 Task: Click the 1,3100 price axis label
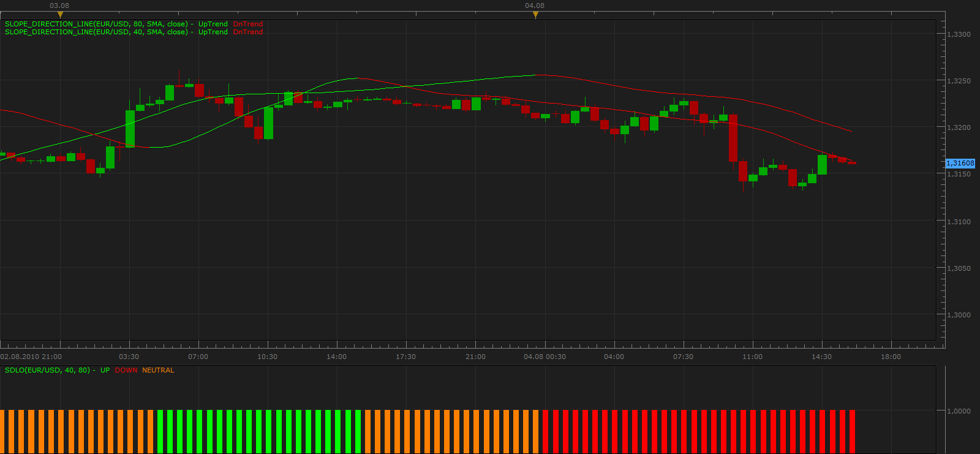pos(959,222)
